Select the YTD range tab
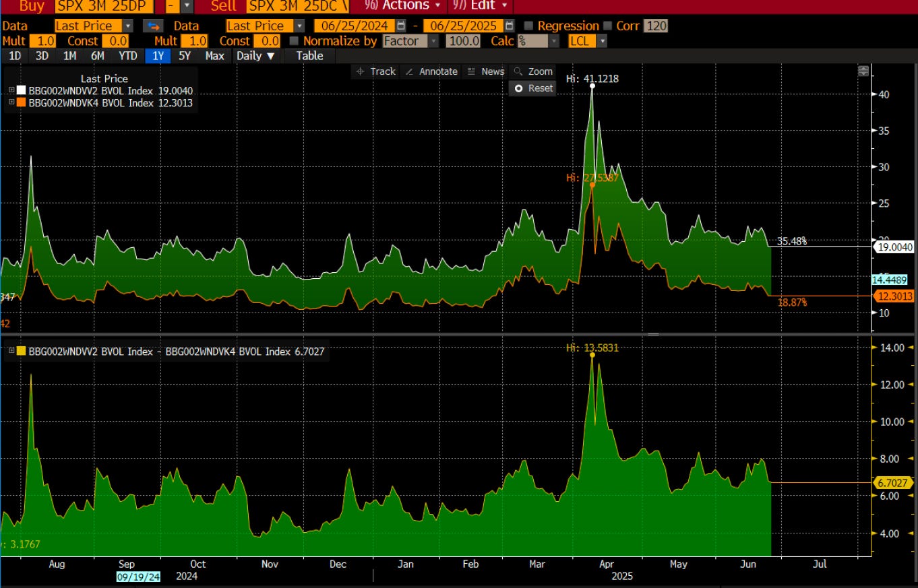 128,56
